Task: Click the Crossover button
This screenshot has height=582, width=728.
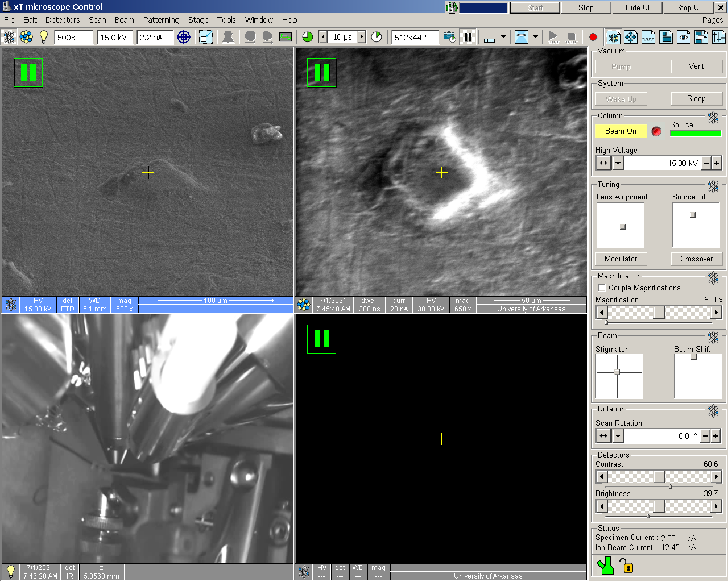Action: (x=696, y=259)
